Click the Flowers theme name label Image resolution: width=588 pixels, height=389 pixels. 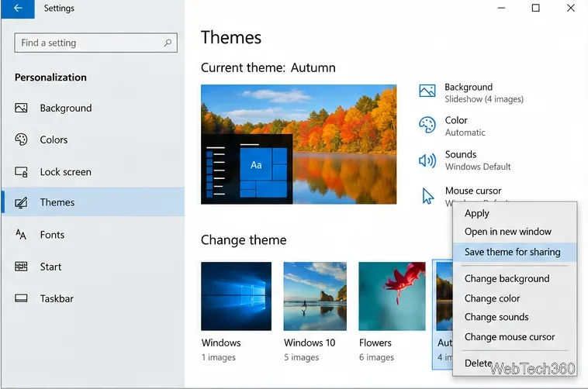[375, 343]
